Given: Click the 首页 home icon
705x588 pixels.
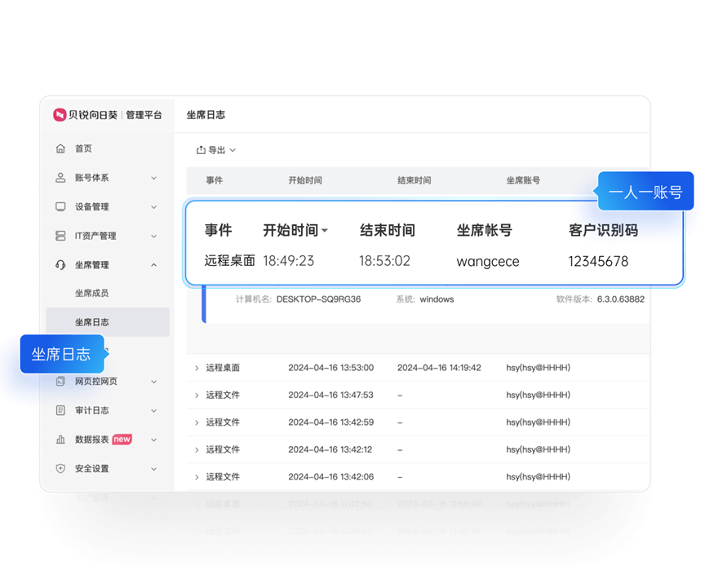Looking at the screenshot, I should [x=60, y=148].
